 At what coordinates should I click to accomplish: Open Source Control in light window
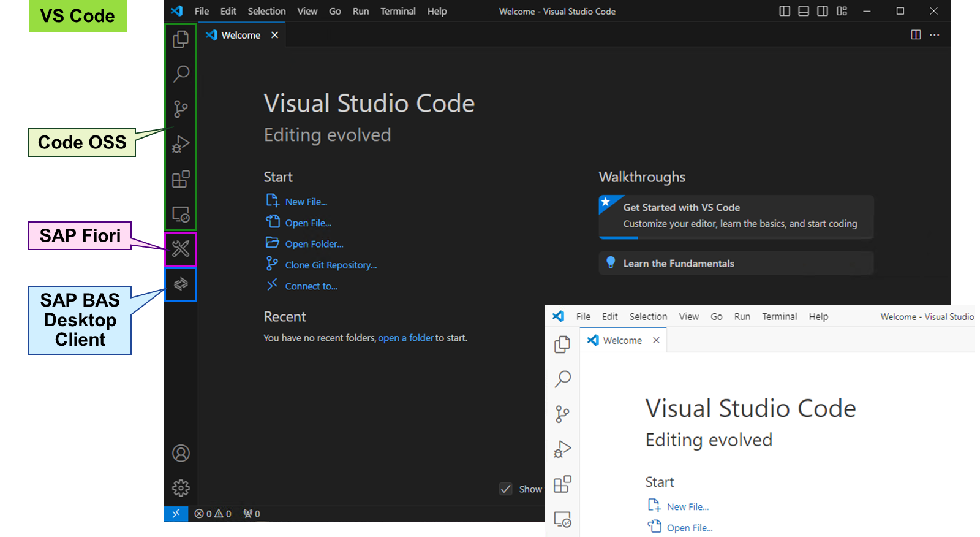pos(562,414)
